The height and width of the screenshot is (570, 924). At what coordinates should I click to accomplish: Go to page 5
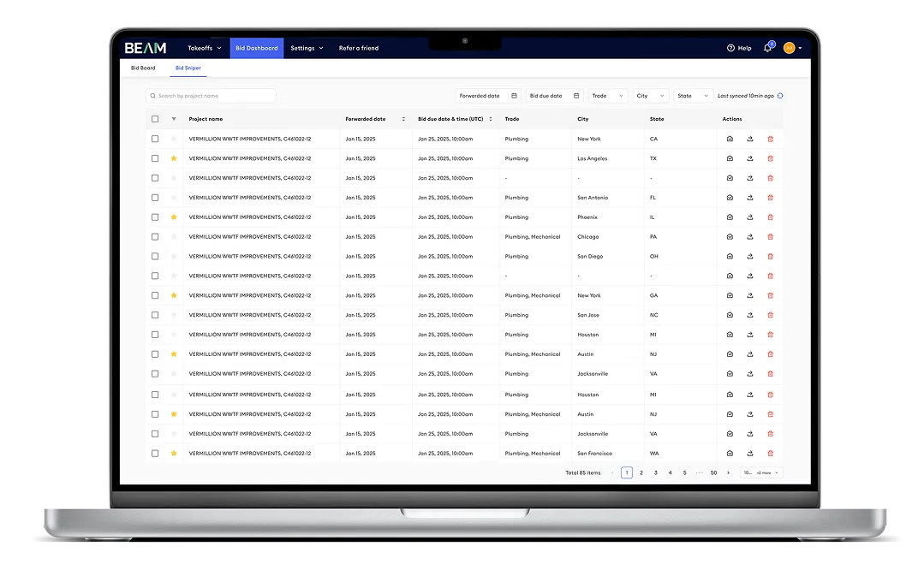coord(685,472)
